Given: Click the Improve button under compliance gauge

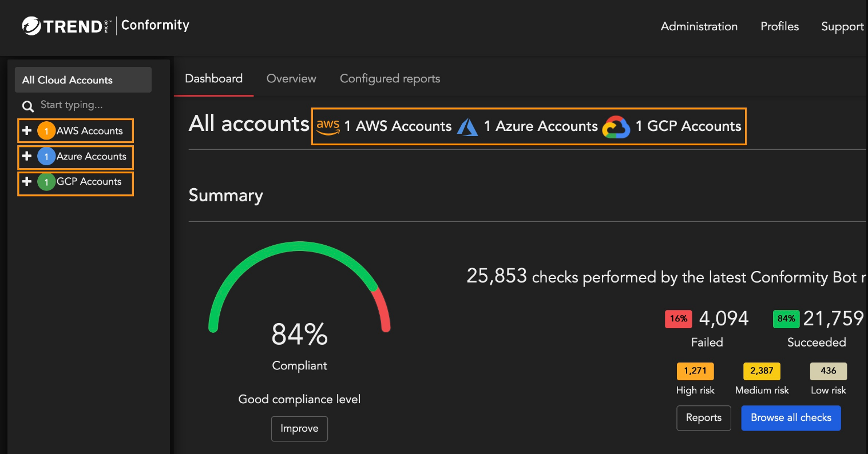Looking at the screenshot, I should click(299, 428).
